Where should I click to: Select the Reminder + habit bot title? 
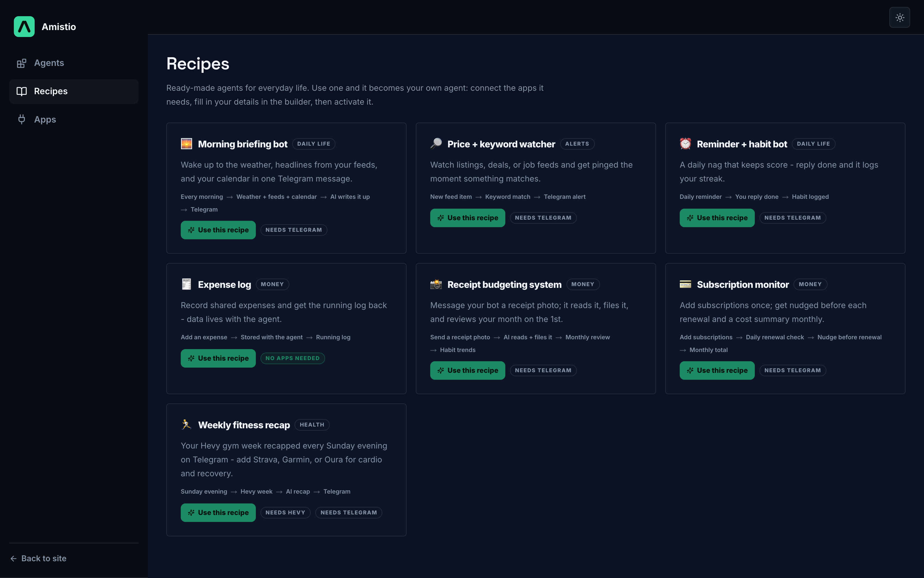tap(742, 144)
